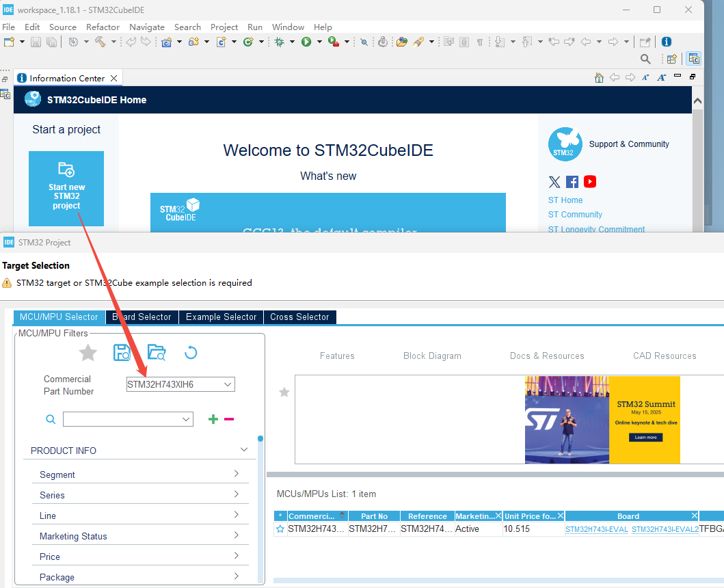Click Learn more on STM32 Summit banner

[x=645, y=438]
